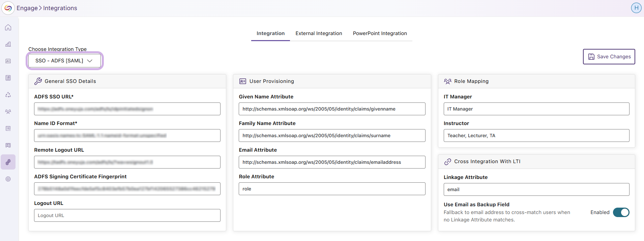
Task: Click the A+ grading sidebar icon
Action: 8,61
